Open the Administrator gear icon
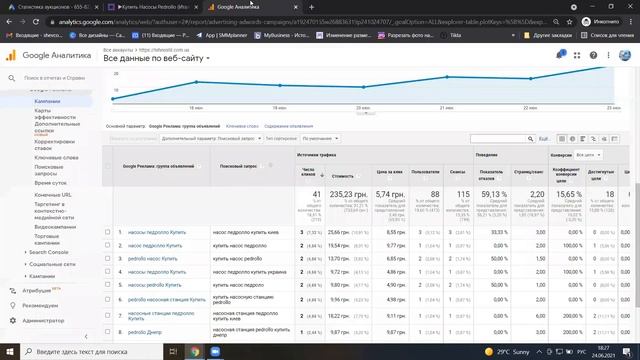The image size is (640, 360). point(13,320)
